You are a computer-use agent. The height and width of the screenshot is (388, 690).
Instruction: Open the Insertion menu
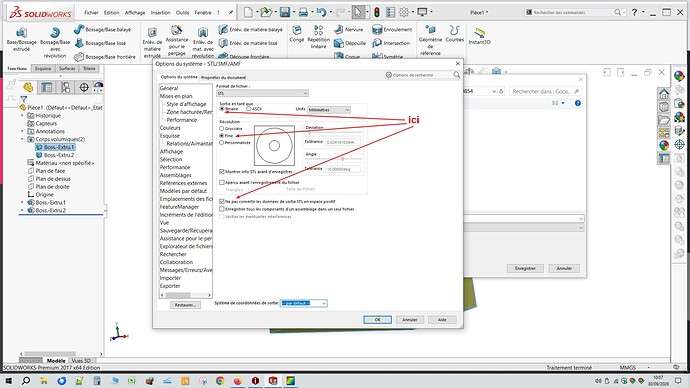pyautogui.click(x=160, y=13)
